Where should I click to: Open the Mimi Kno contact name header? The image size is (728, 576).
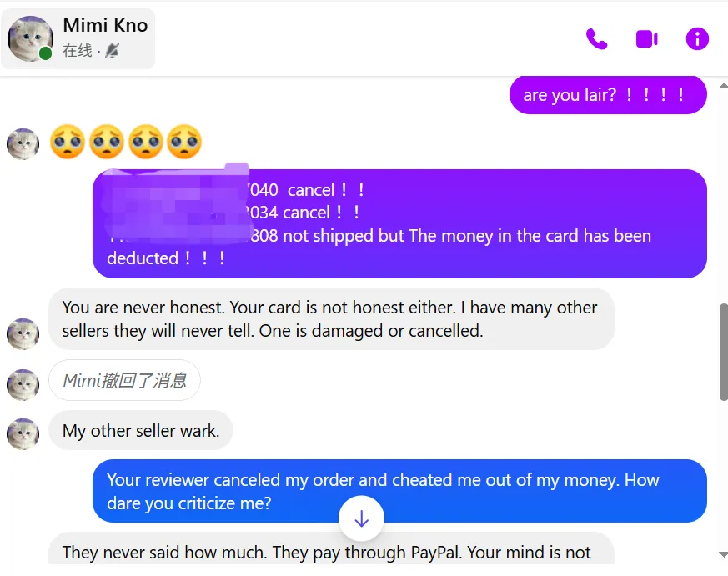[105, 25]
